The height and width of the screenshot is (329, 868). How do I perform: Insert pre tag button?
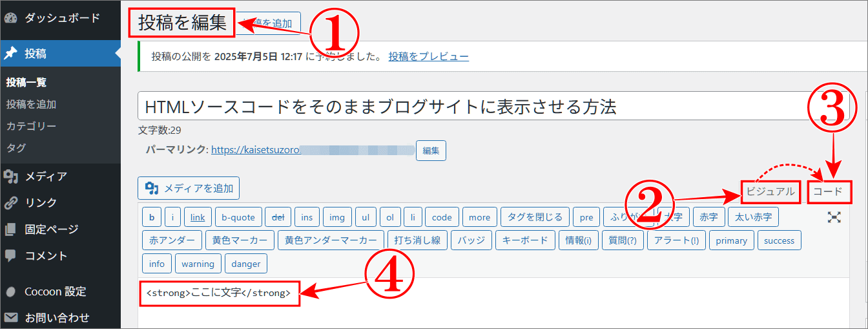586,218
